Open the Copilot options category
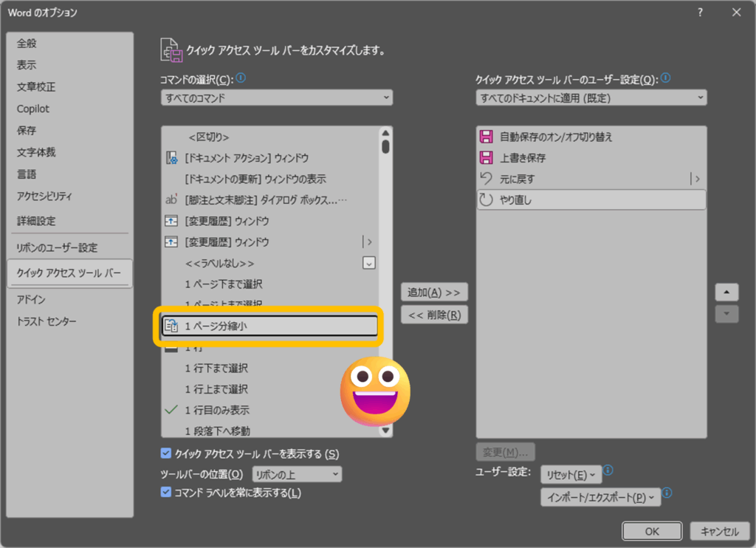This screenshot has width=756, height=548. click(32, 109)
